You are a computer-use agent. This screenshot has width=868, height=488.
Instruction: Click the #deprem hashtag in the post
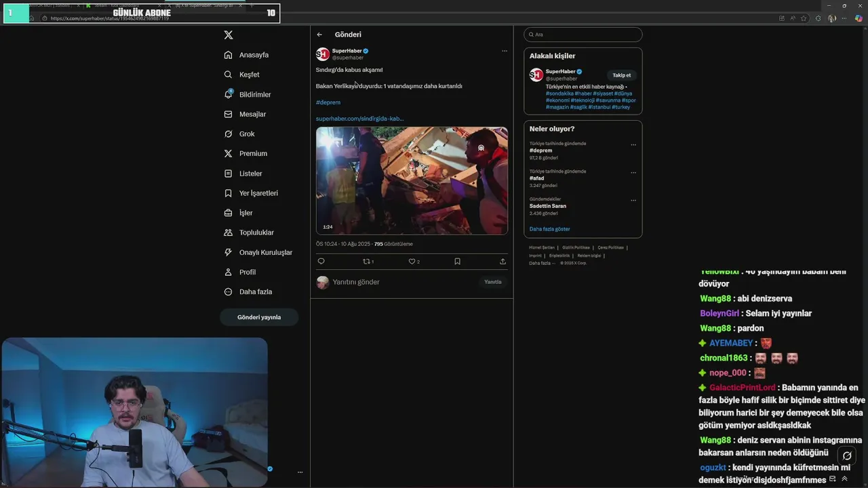pos(328,102)
